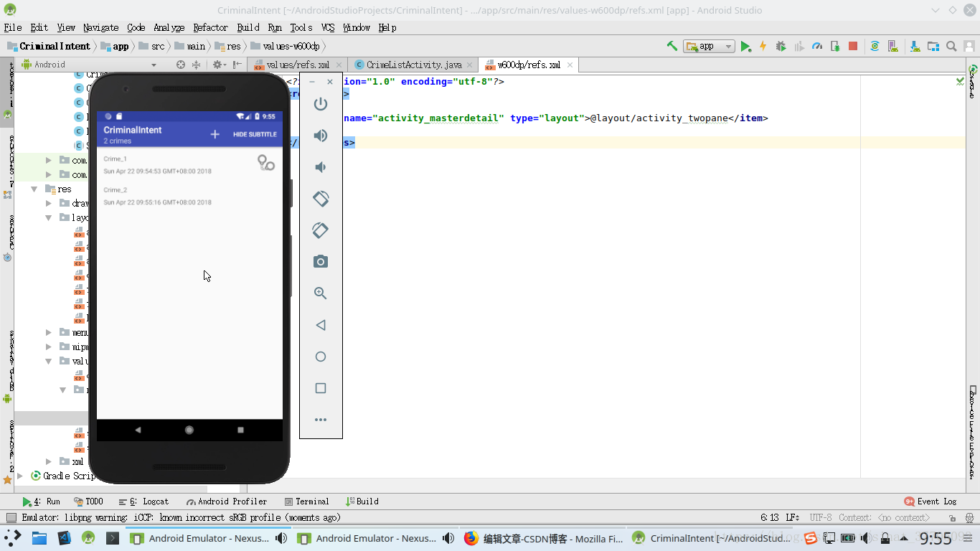Select Crime_1 row in emulator list
The image size is (980, 551).
pos(189,165)
